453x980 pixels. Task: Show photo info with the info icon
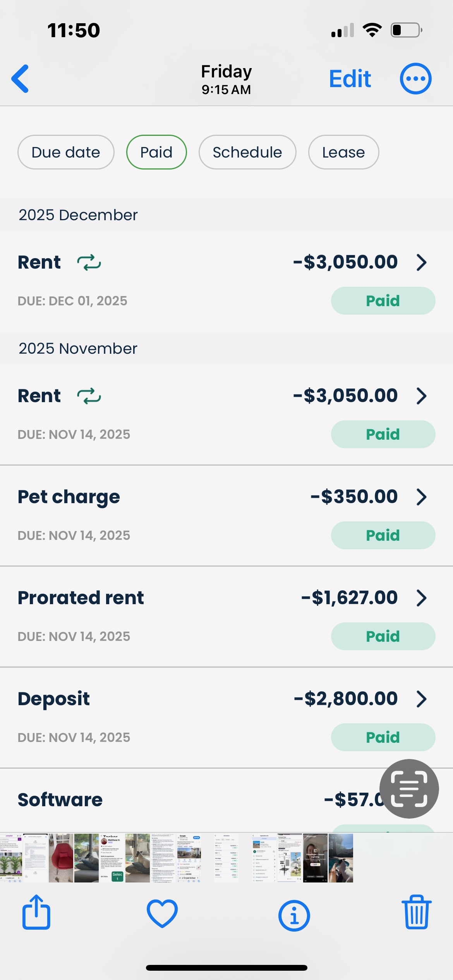click(294, 916)
